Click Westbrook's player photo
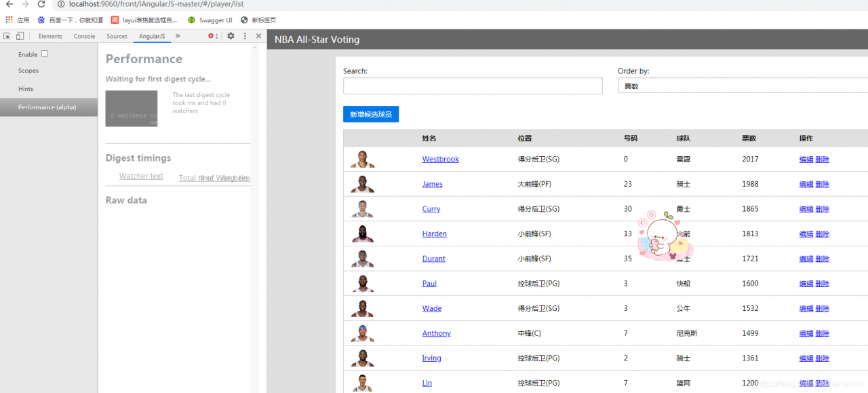 point(363,160)
